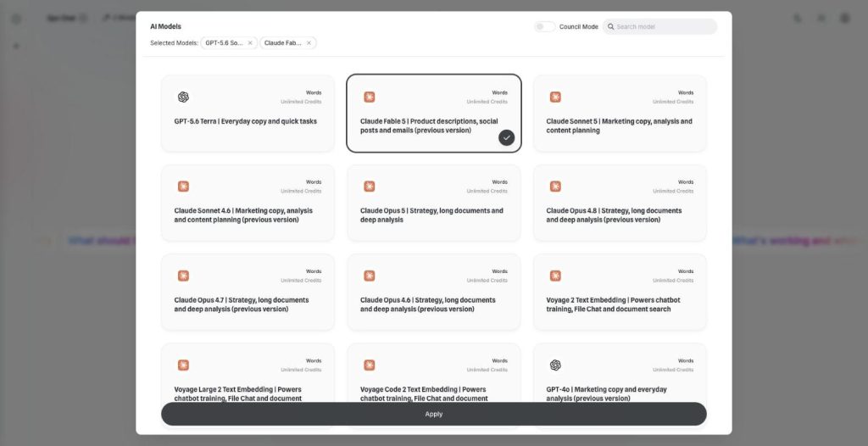868x446 pixels.
Task: Select Voyage 2 Text Embedding model
Action: pos(620,292)
